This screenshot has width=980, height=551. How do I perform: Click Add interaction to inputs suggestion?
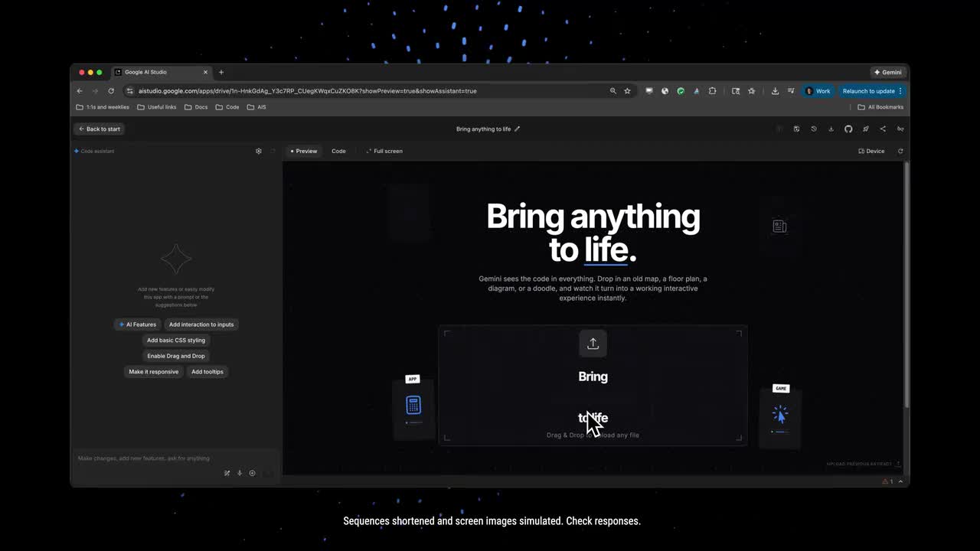[201, 324]
